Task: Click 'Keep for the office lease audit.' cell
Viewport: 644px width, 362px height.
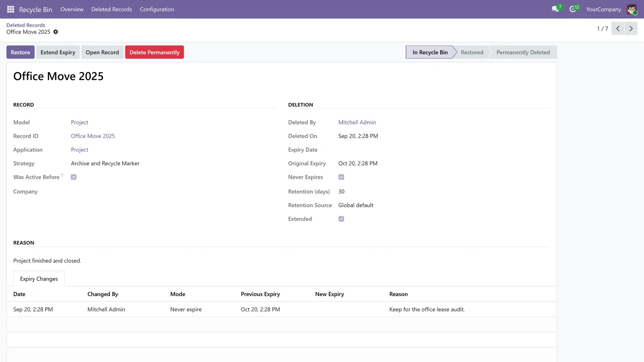Action: [x=427, y=310]
